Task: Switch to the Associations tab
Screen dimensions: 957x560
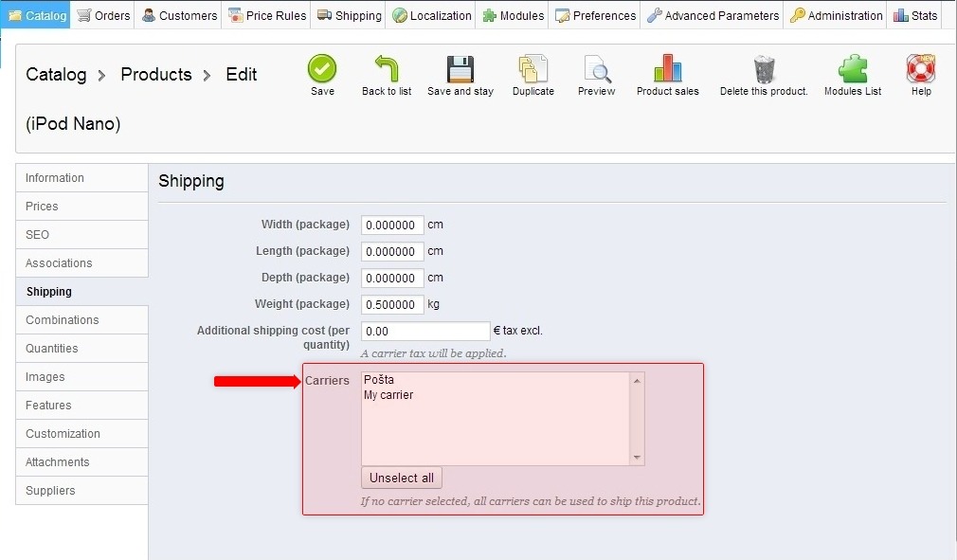Action: click(x=81, y=262)
